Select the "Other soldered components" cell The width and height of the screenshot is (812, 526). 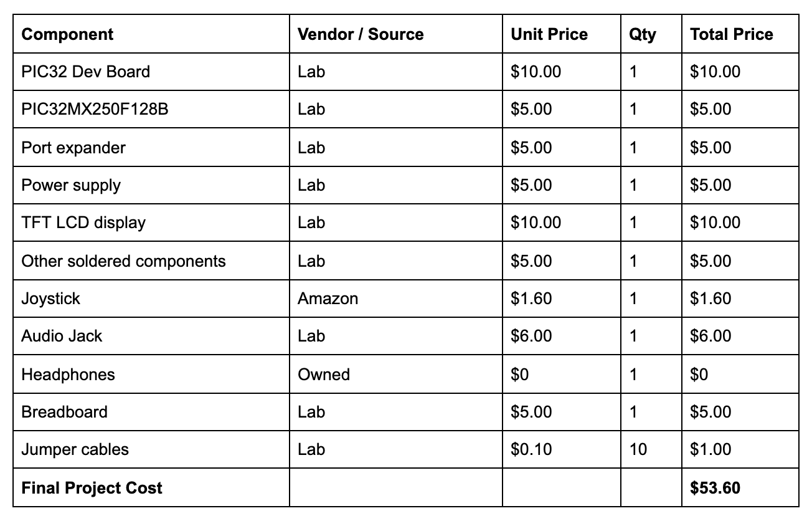tap(123, 261)
